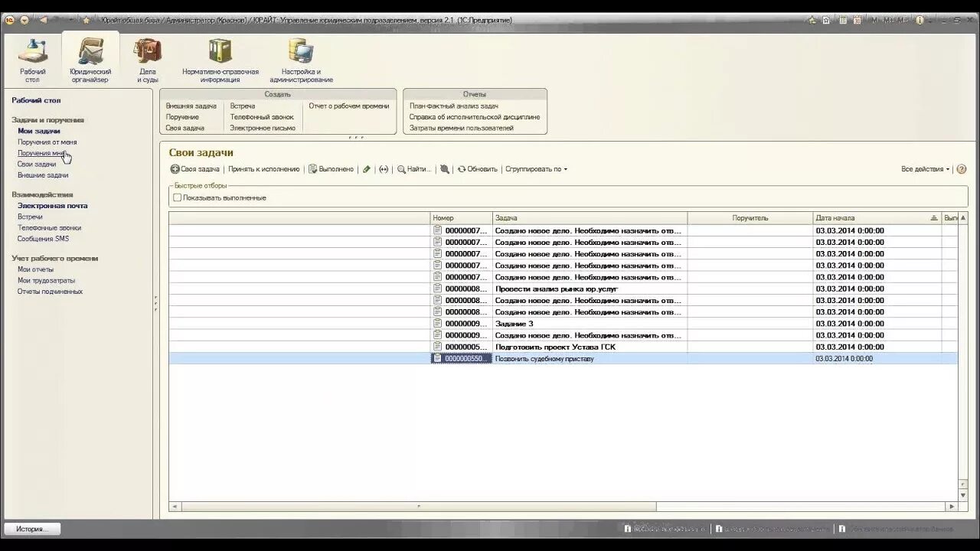
Task: Open Сообщения SMS
Action: [x=43, y=239]
